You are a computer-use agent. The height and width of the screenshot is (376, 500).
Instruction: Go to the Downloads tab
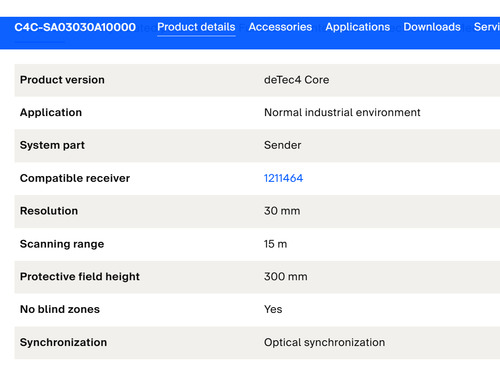coord(432,27)
